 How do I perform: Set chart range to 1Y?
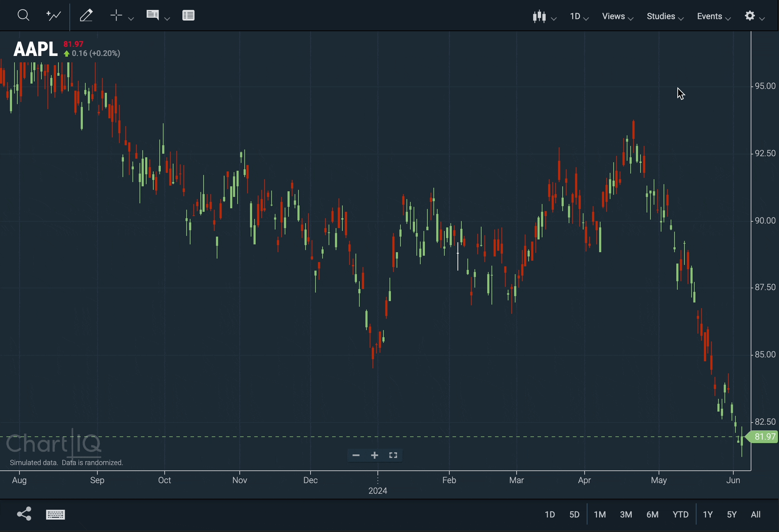point(708,514)
